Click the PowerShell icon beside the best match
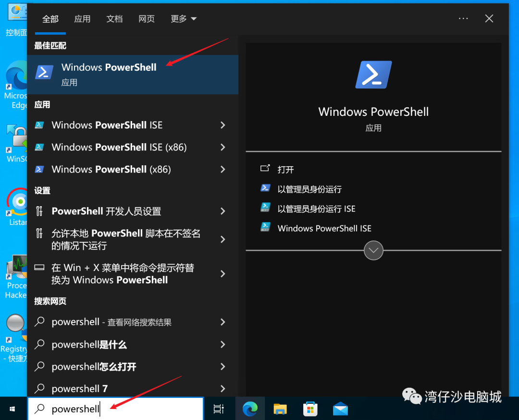 coord(44,72)
